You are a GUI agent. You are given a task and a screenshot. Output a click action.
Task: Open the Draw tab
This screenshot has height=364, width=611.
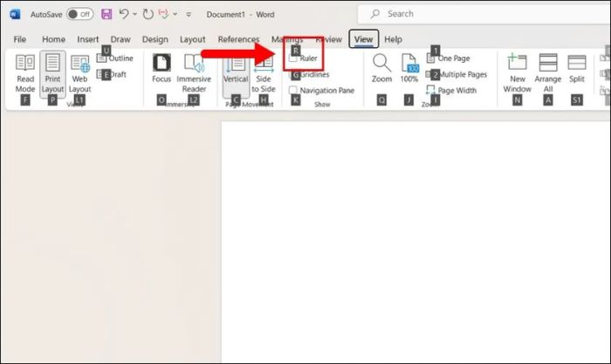point(120,39)
